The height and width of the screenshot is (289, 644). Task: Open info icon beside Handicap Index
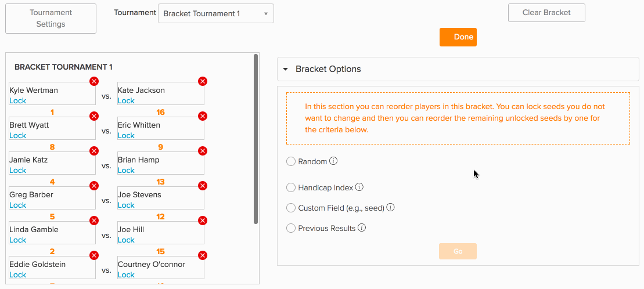coord(359,187)
